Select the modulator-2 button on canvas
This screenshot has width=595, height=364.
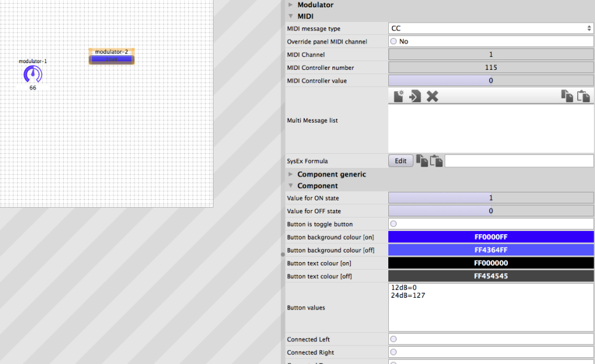click(112, 59)
